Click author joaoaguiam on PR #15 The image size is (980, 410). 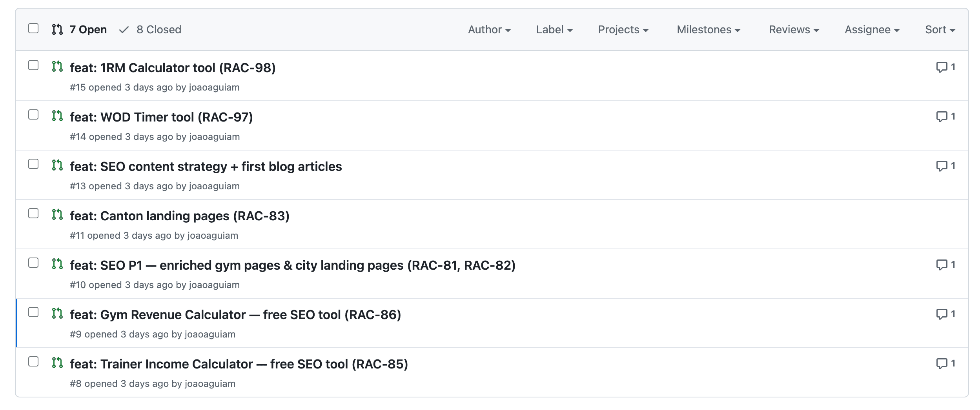(214, 87)
